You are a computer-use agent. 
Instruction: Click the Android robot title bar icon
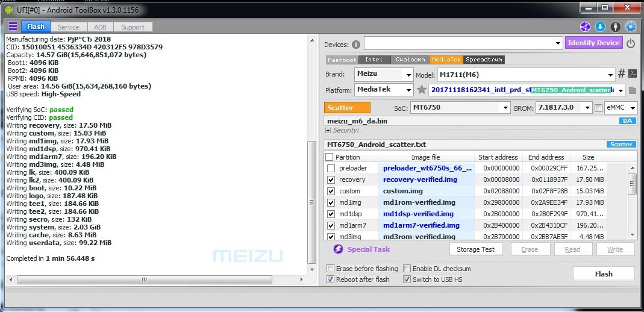(x=8, y=9)
